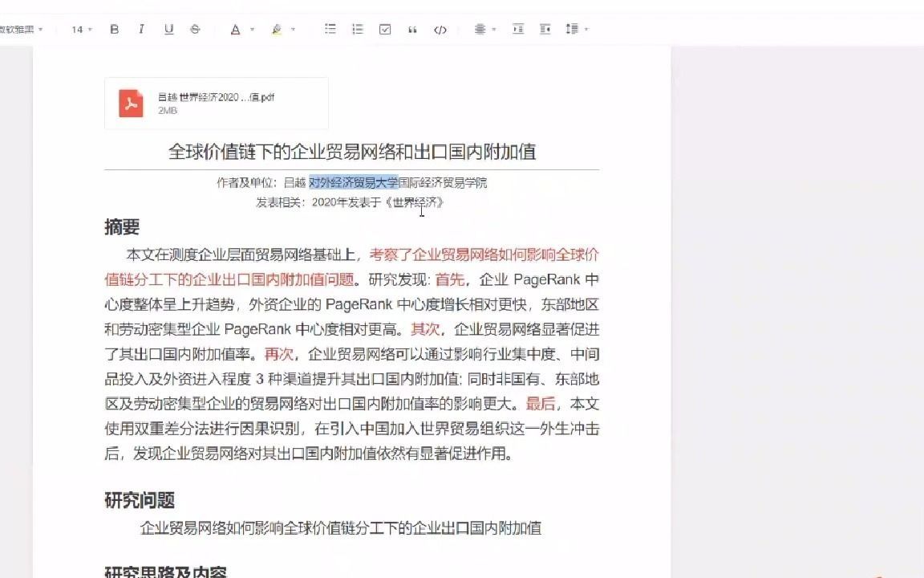Click the red phrase 考察了企业贸易网络
Viewport: 924px width, 578px height.
click(x=433, y=254)
